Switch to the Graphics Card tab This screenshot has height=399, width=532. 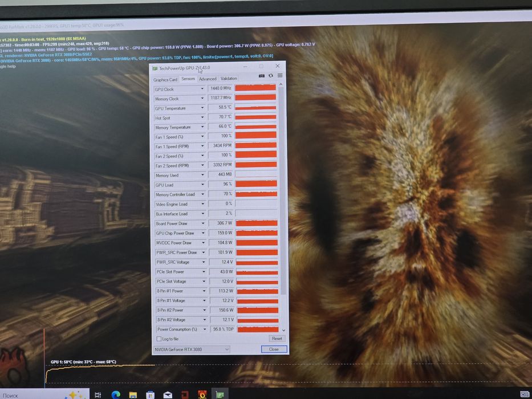pyautogui.click(x=165, y=79)
